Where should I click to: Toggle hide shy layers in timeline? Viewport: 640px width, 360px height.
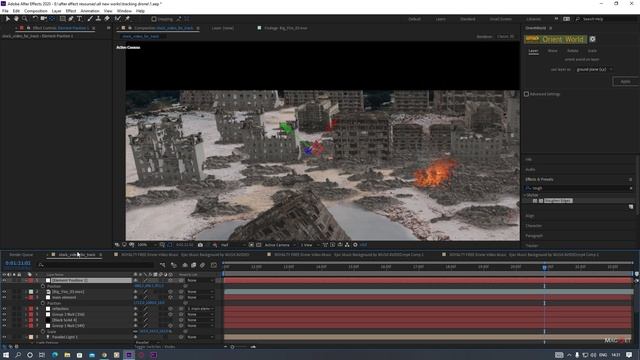point(185,265)
